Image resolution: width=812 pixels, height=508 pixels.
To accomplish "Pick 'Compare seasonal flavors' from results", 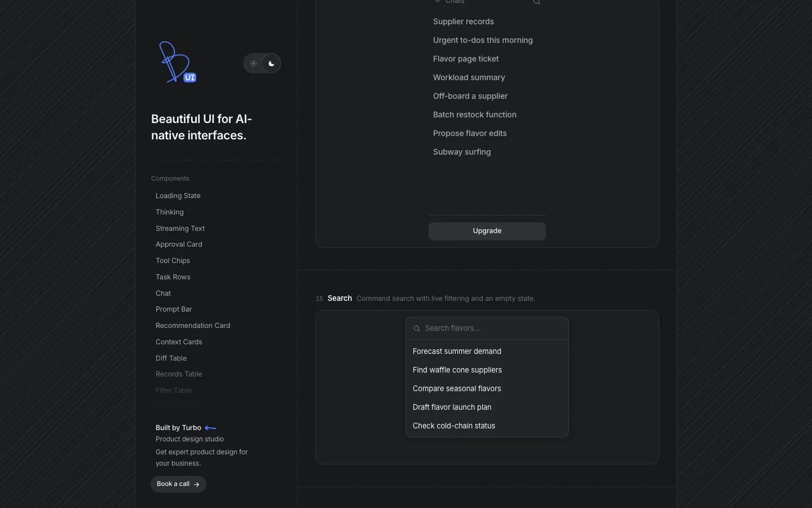I will [487, 388].
